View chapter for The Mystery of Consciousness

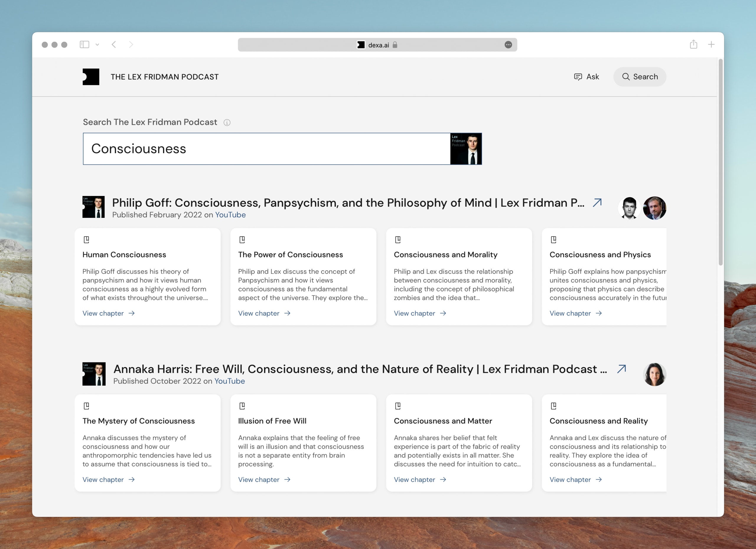[x=109, y=479]
